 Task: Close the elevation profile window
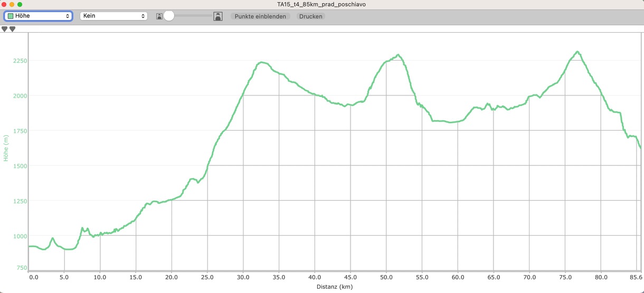coord(5,4)
